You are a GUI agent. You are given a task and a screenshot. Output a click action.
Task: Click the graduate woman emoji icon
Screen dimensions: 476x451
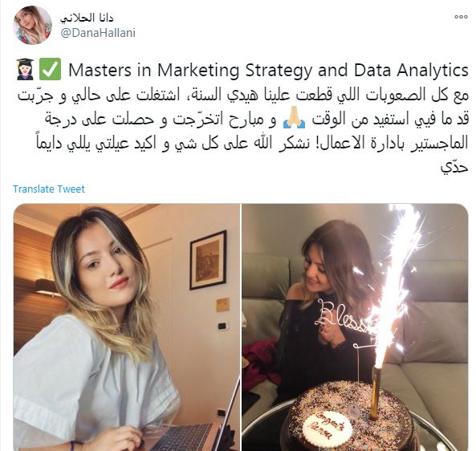(25, 70)
